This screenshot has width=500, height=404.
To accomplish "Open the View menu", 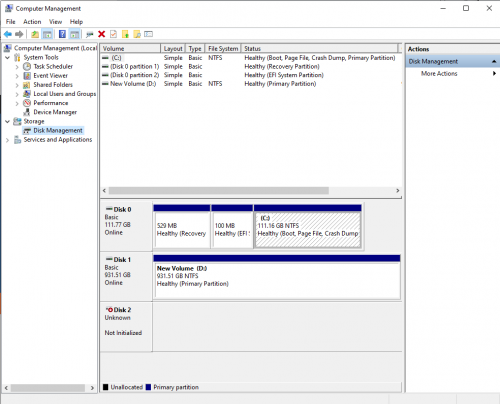I will pyautogui.click(x=55, y=22).
